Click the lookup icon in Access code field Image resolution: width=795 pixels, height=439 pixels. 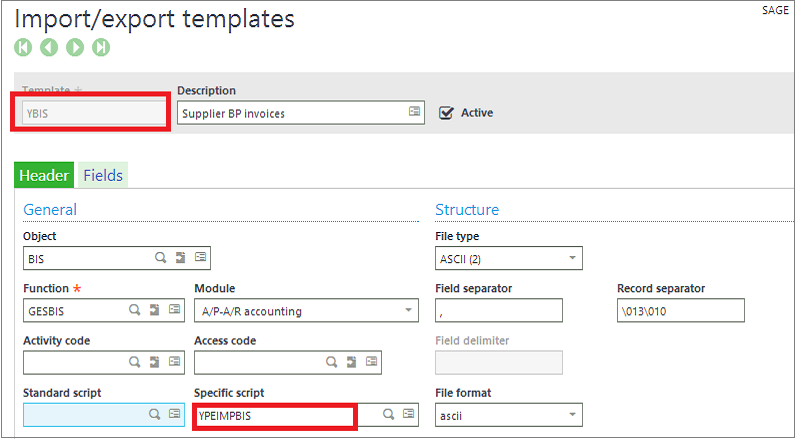click(330, 362)
